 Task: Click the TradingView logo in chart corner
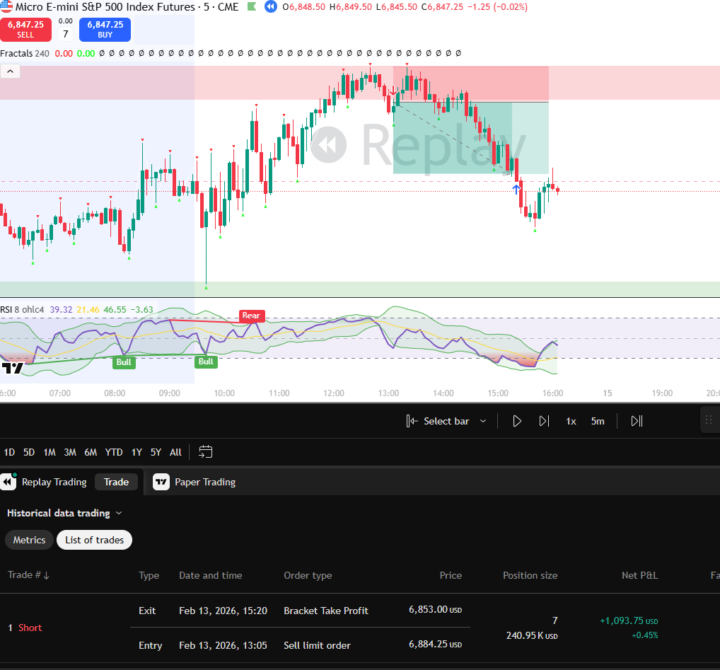coord(12,368)
